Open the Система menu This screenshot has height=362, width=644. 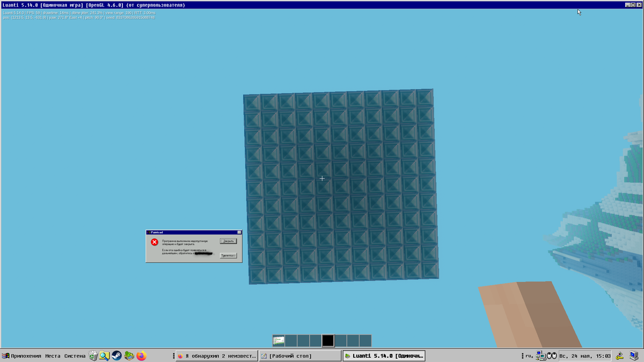tap(75, 356)
